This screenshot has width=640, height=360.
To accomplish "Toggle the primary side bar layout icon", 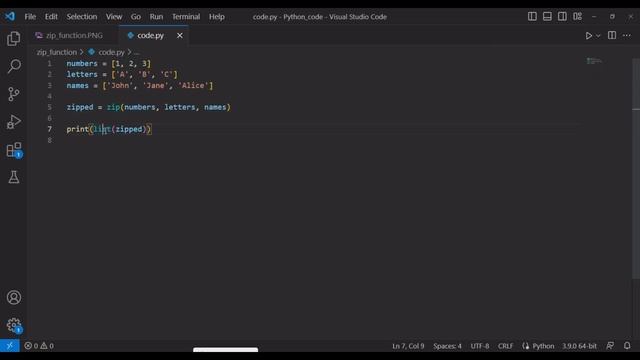I will tap(532, 16).
